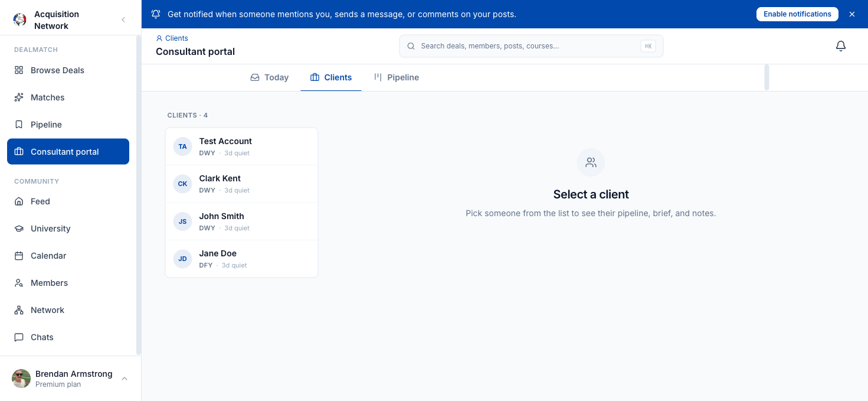Screen dimensions: 868x401
Task: Open Calendar from the sidebar
Action: pos(68,256)
